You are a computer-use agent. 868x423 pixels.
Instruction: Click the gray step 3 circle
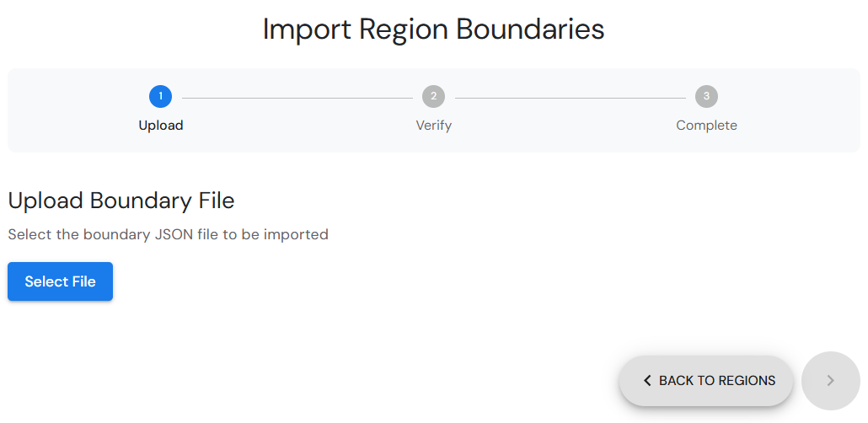[706, 96]
